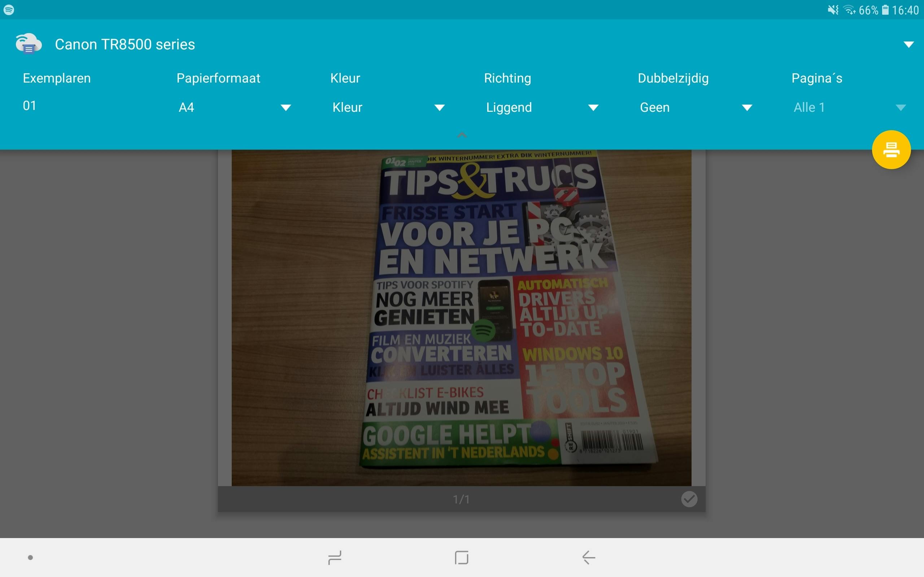Tap the Spotify notification icon
The height and width of the screenshot is (577, 924).
pyautogui.click(x=9, y=9)
